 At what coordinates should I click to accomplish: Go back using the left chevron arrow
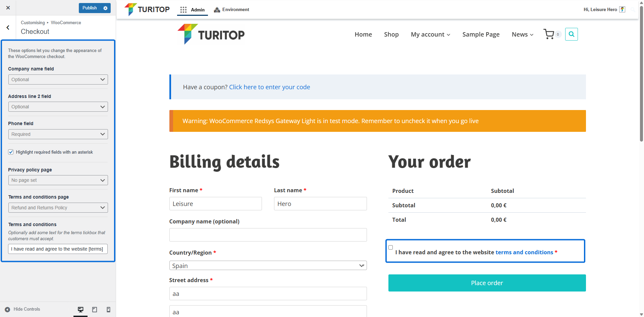click(x=8, y=28)
